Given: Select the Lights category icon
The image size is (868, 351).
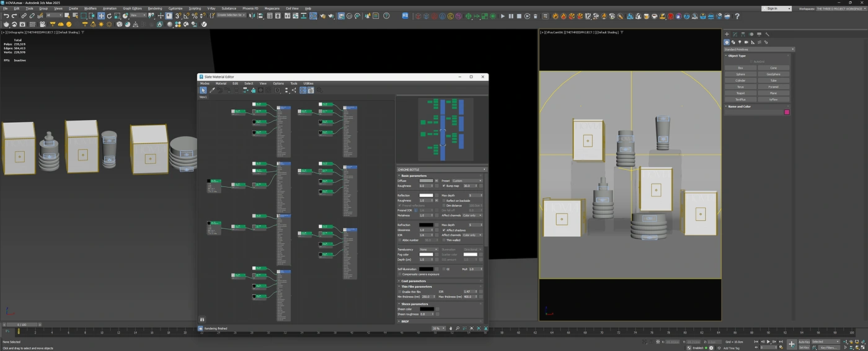Looking at the screenshot, I should pyautogui.click(x=740, y=42).
